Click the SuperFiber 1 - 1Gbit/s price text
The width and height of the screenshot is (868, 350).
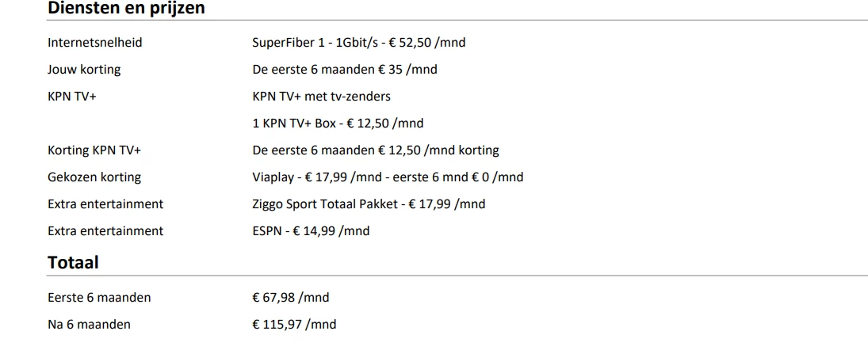click(358, 43)
